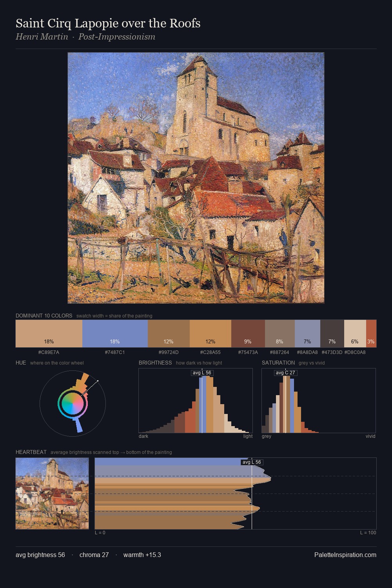The height and width of the screenshot is (588, 392).
Task: Click 'swatch width = share of the painting' caption
Action: tap(114, 316)
